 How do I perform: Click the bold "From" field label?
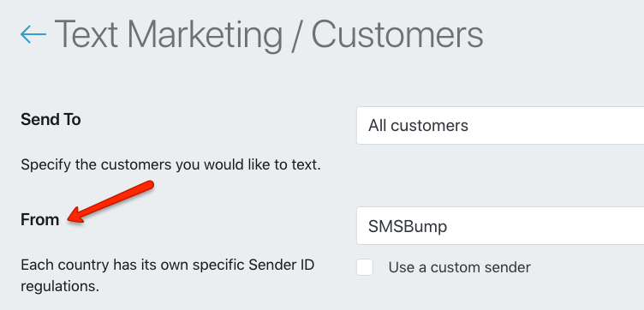point(40,220)
